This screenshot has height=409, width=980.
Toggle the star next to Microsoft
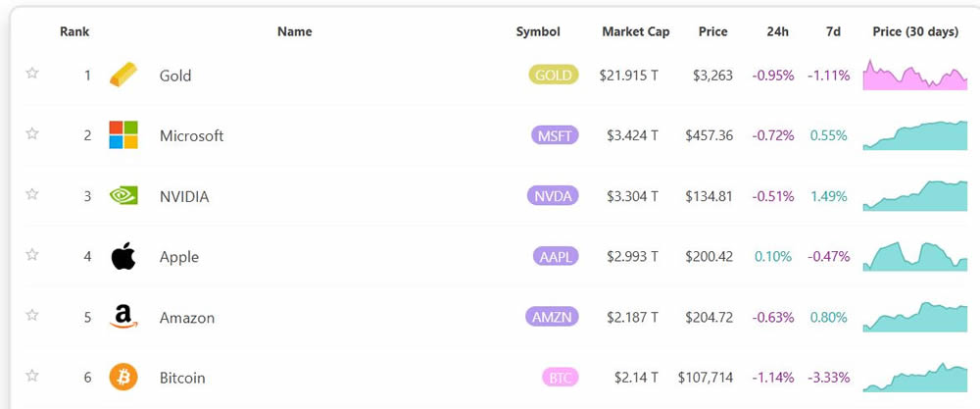(32, 134)
